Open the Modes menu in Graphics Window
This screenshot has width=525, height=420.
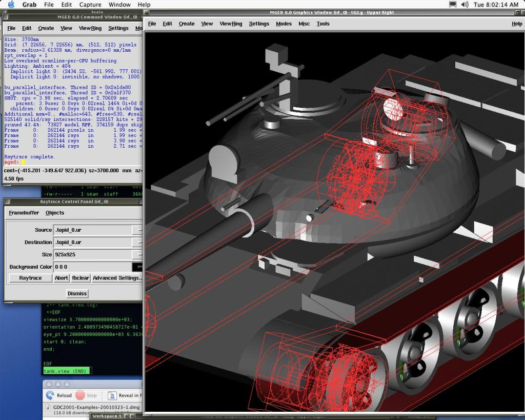coord(284,24)
